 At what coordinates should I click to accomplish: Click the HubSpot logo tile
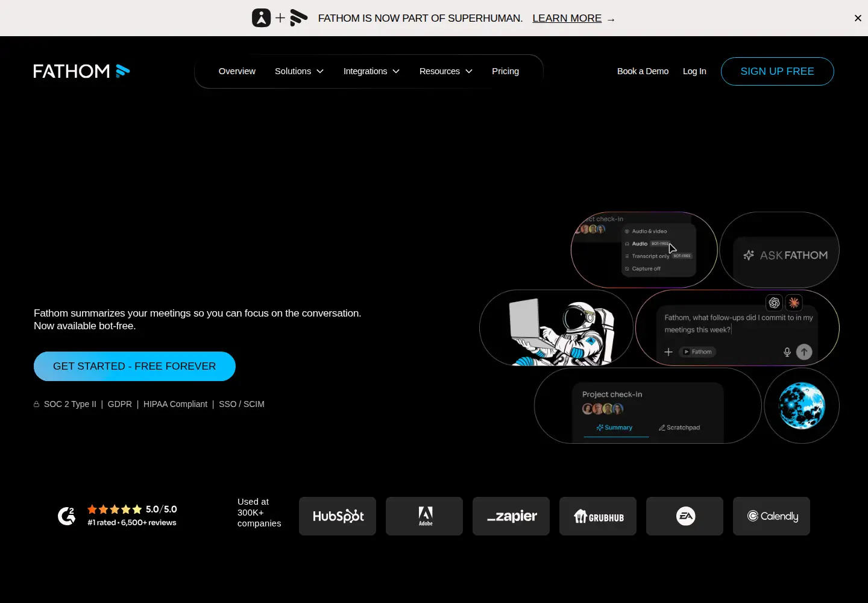point(338,516)
